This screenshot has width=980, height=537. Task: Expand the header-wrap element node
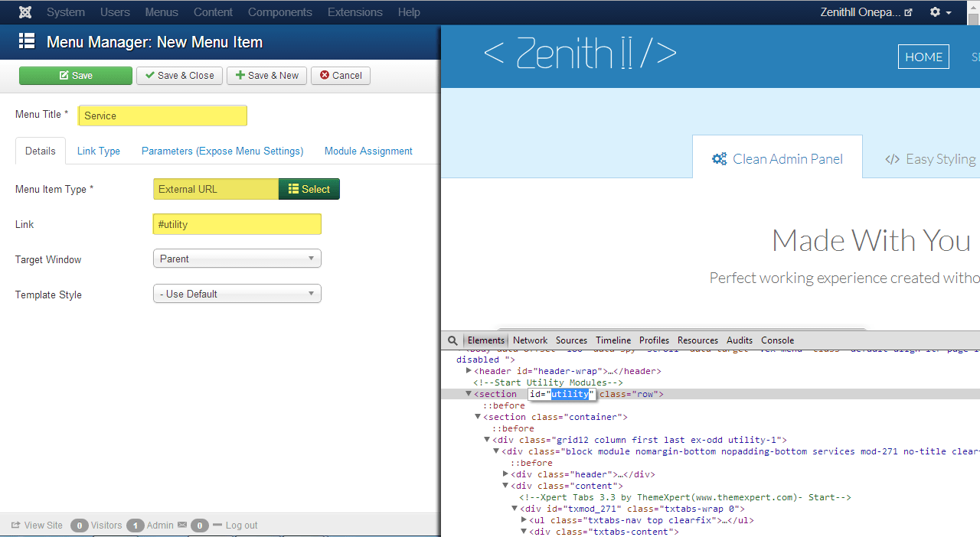(469, 371)
